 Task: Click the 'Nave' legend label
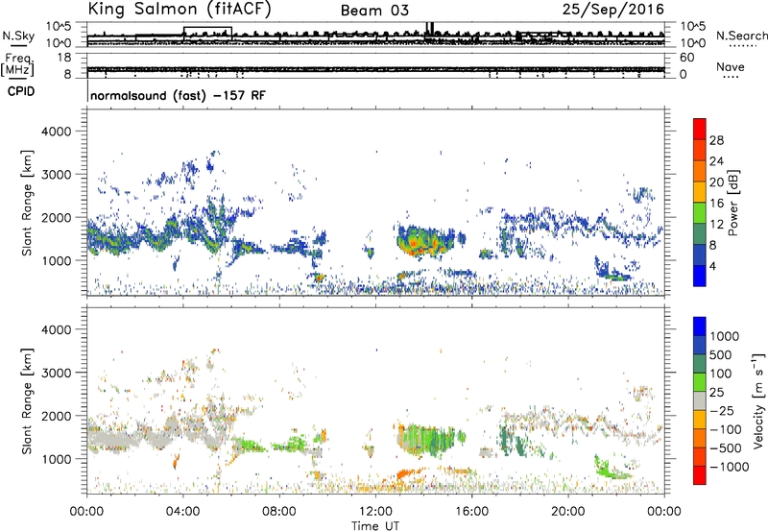[x=731, y=67]
